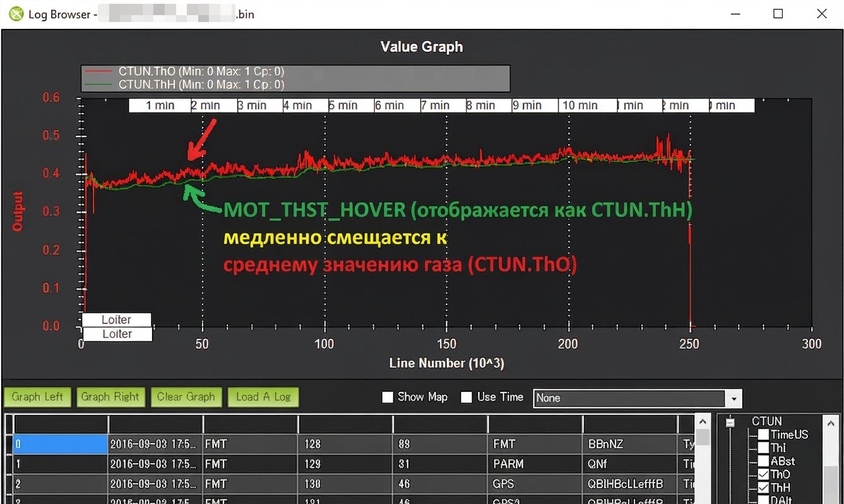Click the Load A Log button
The image size is (844, 504).
pos(263,397)
